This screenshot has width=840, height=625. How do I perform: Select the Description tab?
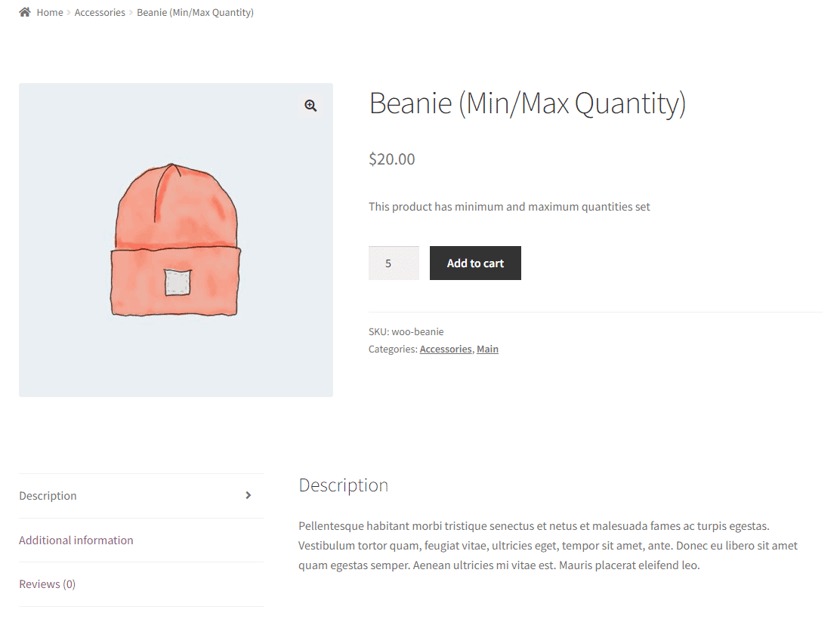tap(48, 495)
